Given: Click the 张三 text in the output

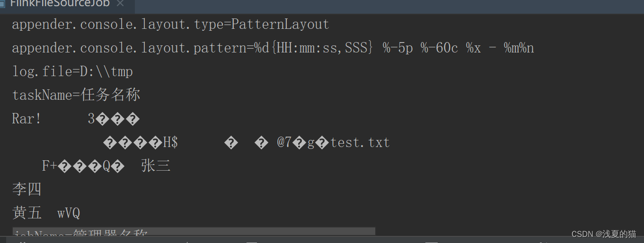Looking at the screenshot, I should 156,166.
